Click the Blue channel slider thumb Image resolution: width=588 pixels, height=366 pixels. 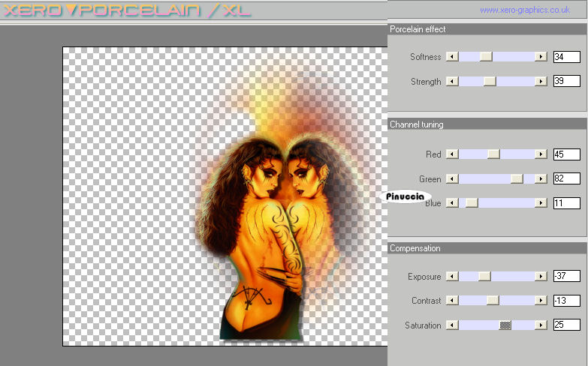[472, 202]
